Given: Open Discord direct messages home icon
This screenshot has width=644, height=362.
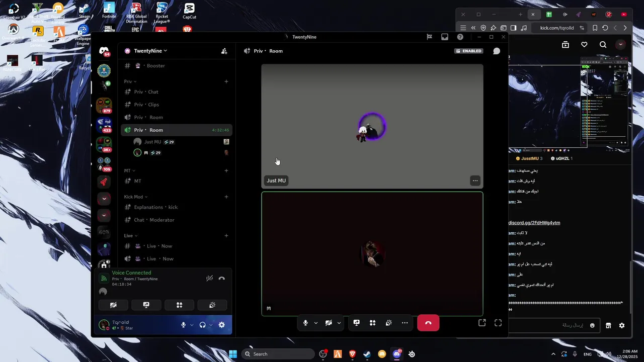Looking at the screenshot, I should [x=104, y=51].
